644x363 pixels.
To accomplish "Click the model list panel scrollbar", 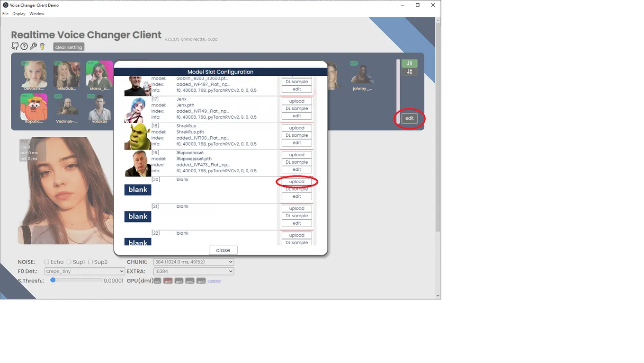I will pos(398,91).
